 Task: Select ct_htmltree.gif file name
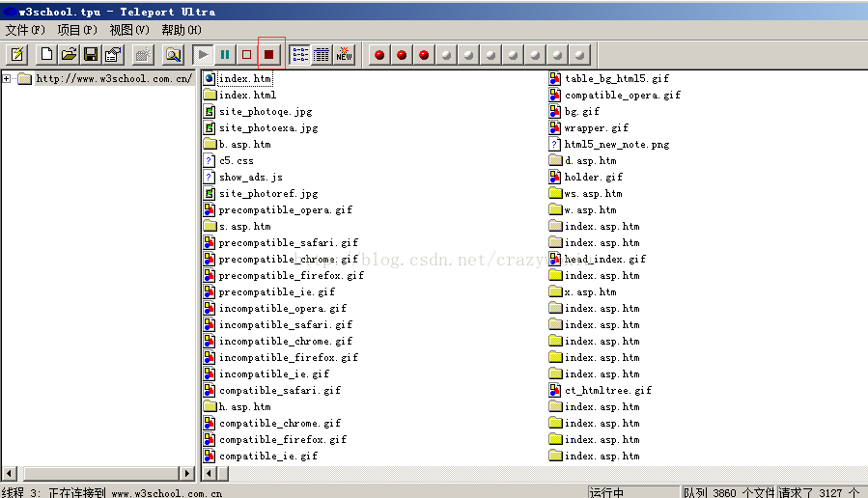(608, 390)
